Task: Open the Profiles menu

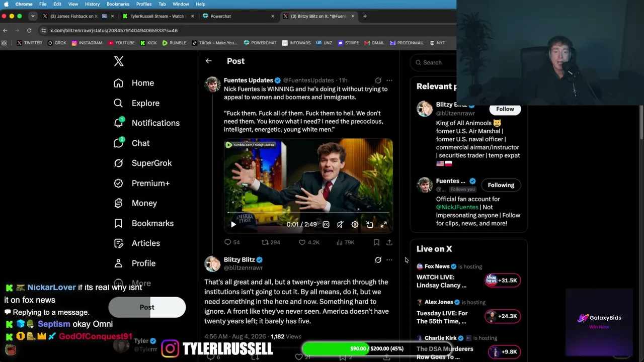Action: click(144, 4)
